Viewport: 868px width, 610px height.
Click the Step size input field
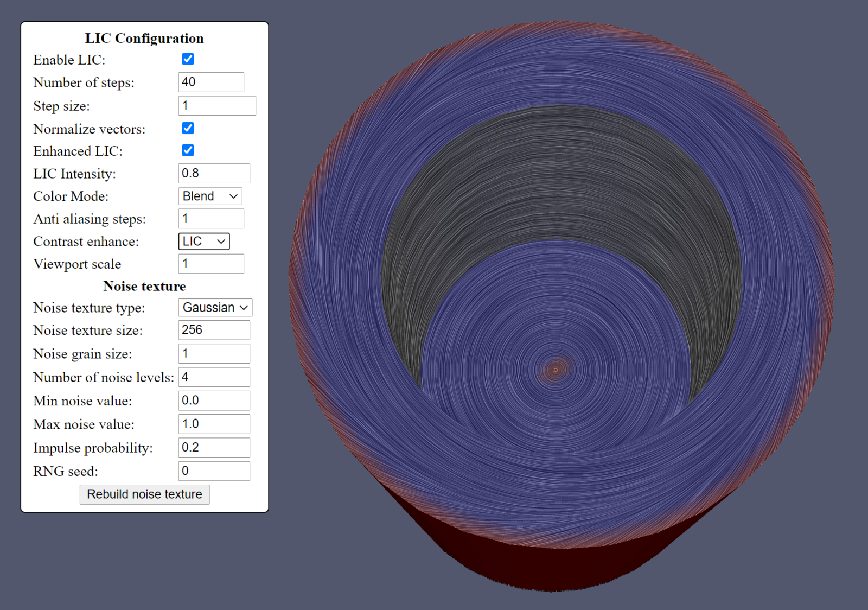click(217, 106)
